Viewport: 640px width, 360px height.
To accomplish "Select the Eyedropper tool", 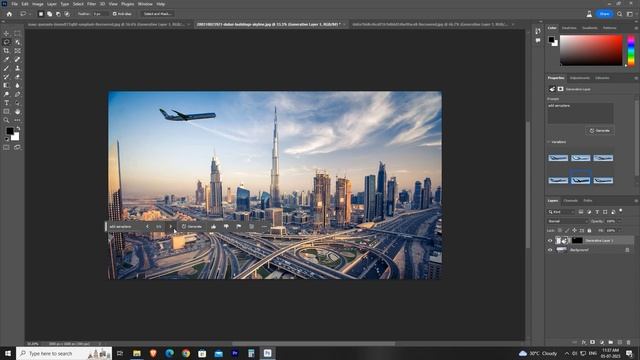I will pyautogui.click(x=6, y=60).
